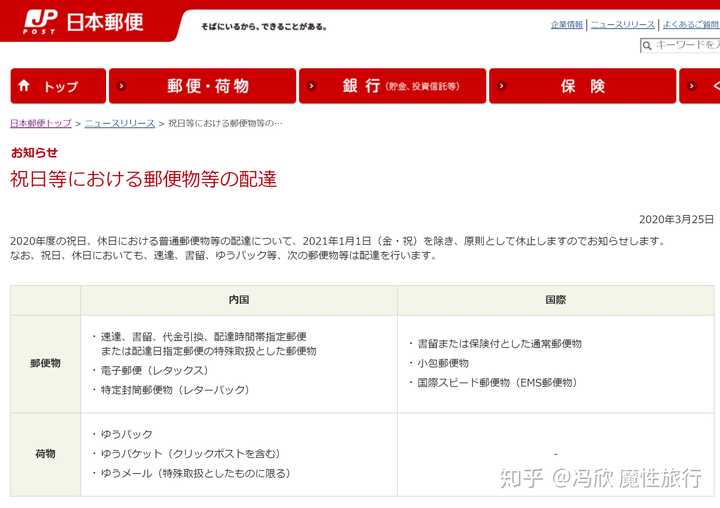720x508 pixels.
Task: Click arrow icon on 銀行 tab
Action: point(312,86)
